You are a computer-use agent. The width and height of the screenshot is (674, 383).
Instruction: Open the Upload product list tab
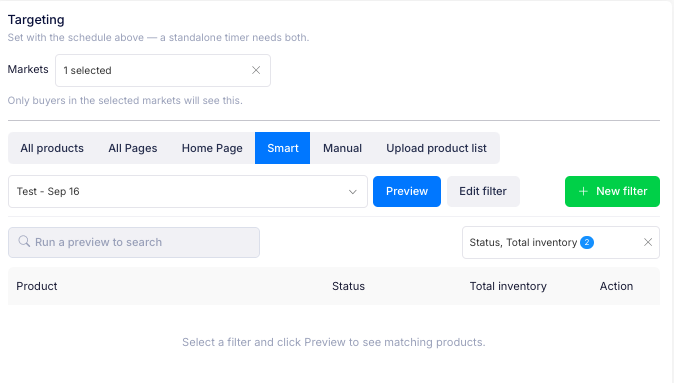[x=436, y=148]
